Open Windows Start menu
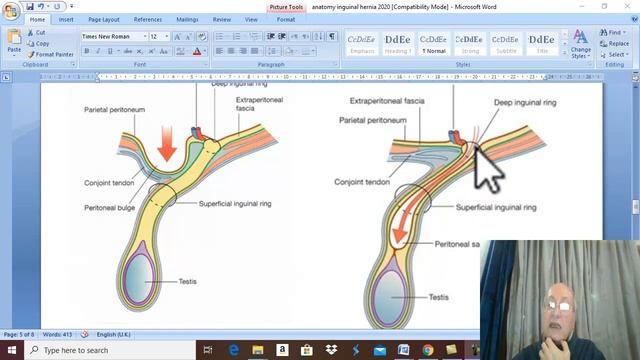Image resolution: width=640 pixels, height=360 pixels. point(12,350)
